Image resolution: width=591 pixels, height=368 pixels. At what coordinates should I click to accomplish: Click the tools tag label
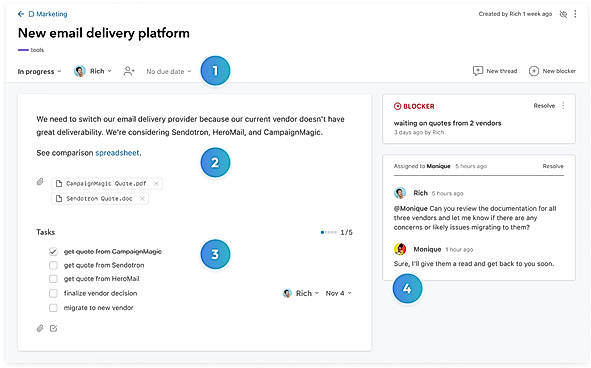pyautogui.click(x=37, y=50)
